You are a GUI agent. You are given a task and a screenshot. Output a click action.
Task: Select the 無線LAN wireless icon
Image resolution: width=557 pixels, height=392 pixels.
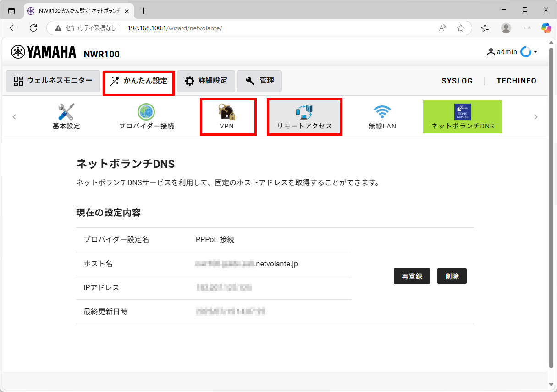tap(383, 116)
